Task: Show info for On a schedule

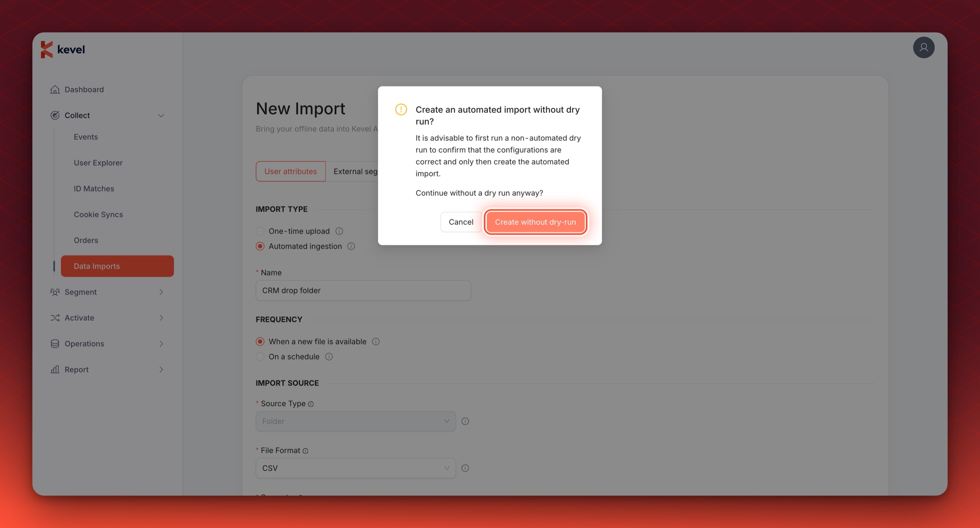Action: point(329,357)
